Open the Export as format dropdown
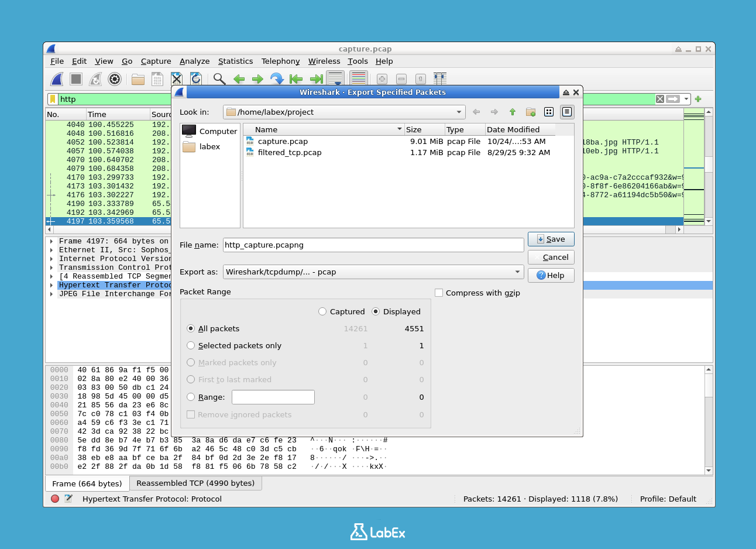 [516, 272]
